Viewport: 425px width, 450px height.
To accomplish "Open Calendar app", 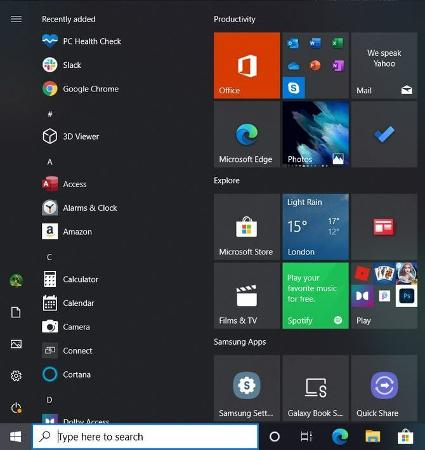I will coord(68,303).
